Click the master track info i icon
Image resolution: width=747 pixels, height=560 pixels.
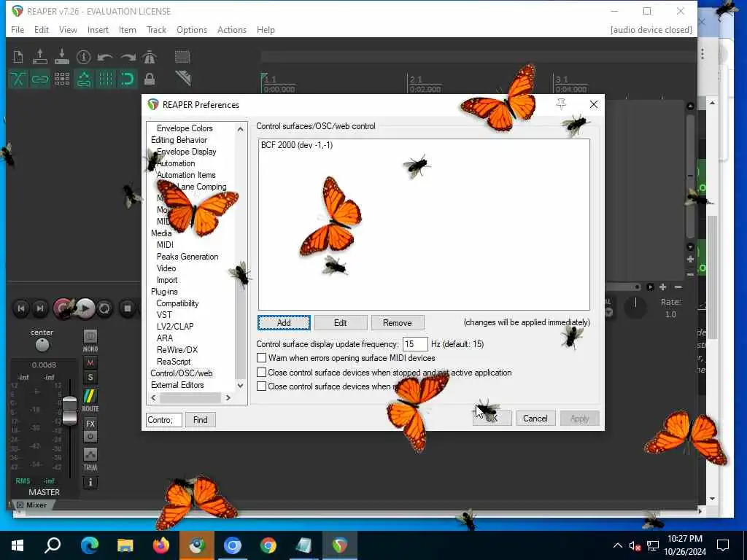(90, 483)
